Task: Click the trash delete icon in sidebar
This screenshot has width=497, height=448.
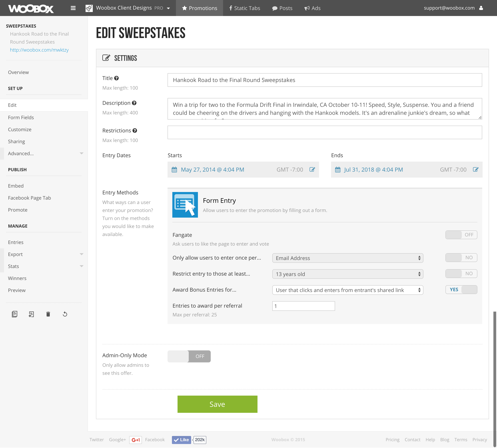Action: click(48, 314)
